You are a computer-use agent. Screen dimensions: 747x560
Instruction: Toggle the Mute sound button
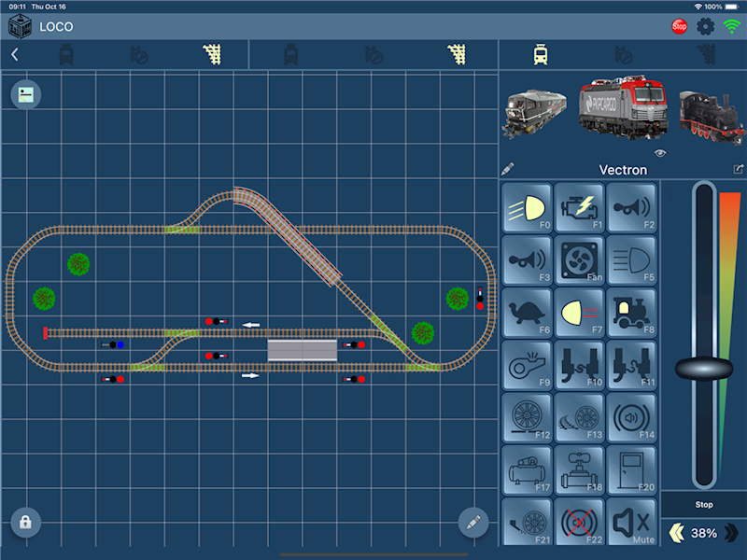pyautogui.click(x=631, y=520)
